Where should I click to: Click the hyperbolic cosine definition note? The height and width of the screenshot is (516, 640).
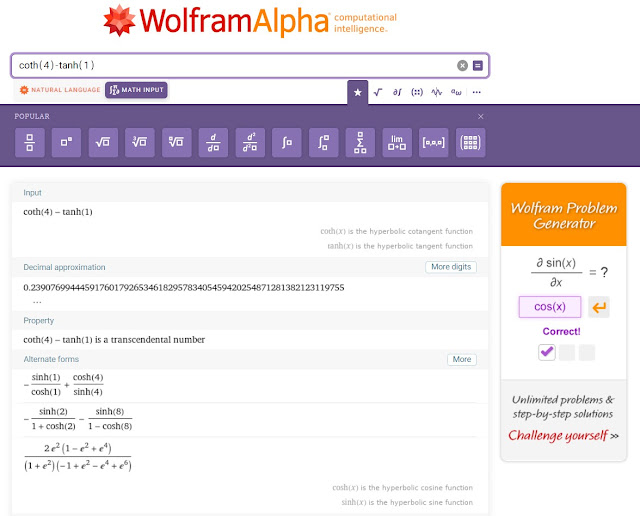pos(402,487)
